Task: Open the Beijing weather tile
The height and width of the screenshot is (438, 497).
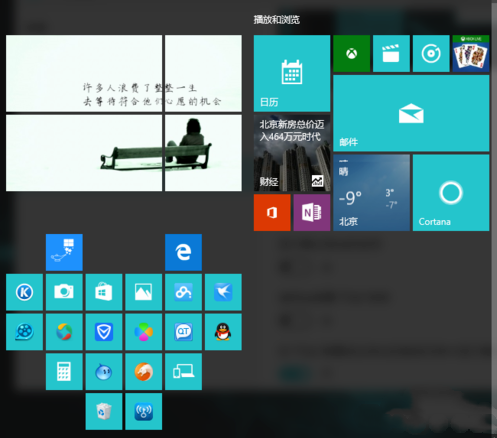Action: coord(371,193)
